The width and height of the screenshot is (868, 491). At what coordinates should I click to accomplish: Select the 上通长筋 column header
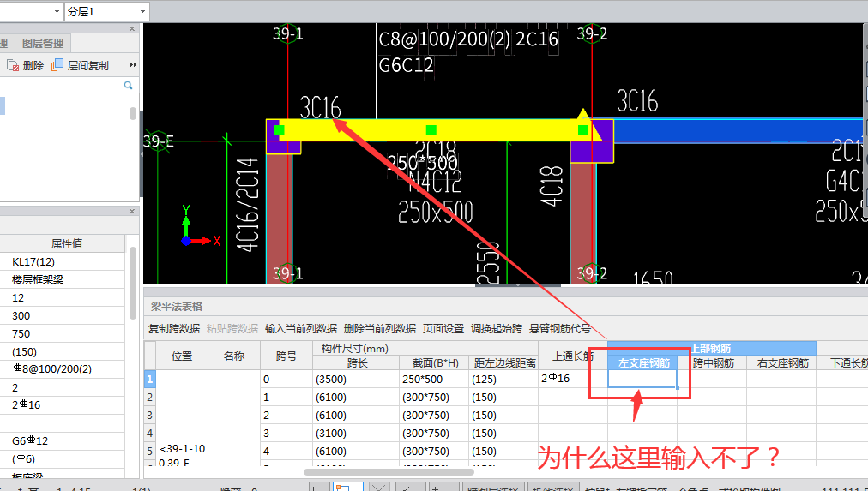pyautogui.click(x=573, y=356)
